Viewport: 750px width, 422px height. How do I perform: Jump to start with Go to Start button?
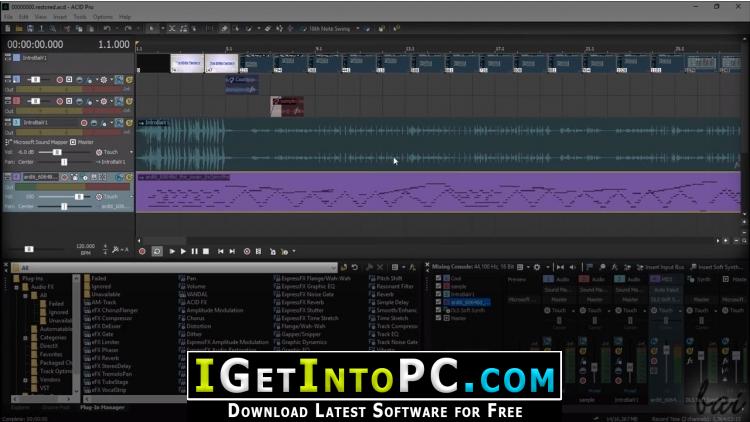tap(221, 251)
